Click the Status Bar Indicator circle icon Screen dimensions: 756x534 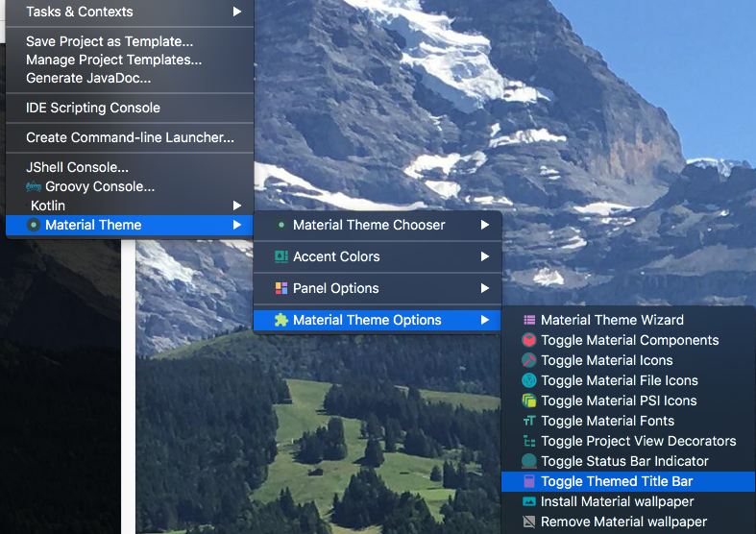pyautogui.click(x=529, y=461)
